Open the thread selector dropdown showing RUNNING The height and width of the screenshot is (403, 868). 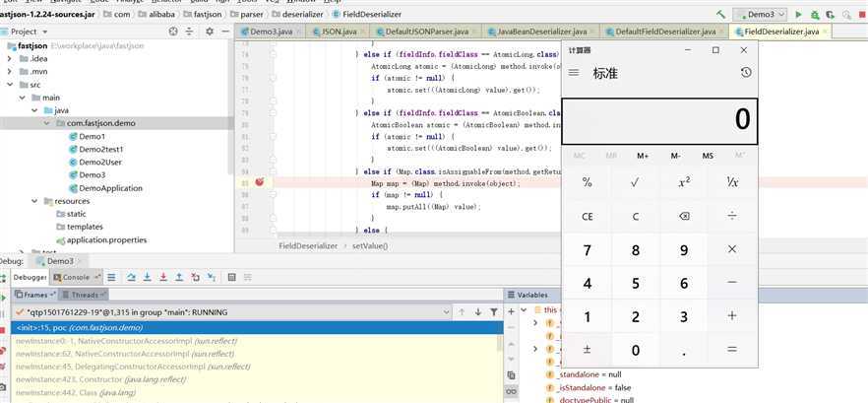(231, 312)
